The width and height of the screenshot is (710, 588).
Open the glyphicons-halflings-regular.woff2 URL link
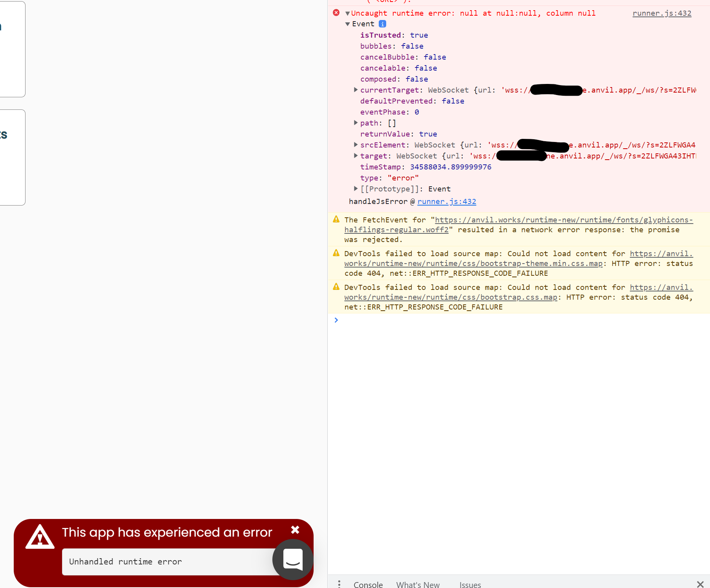click(x=564, y=220)
